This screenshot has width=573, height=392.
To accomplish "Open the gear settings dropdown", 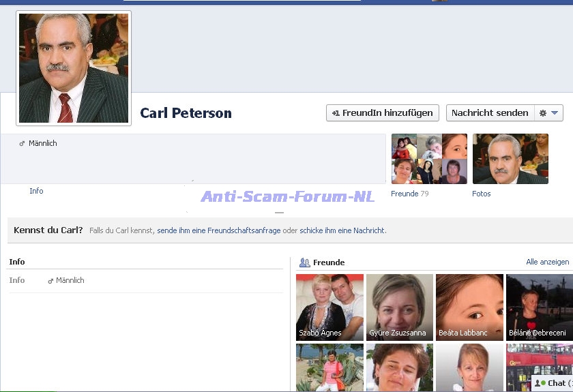I will [548, 113].
